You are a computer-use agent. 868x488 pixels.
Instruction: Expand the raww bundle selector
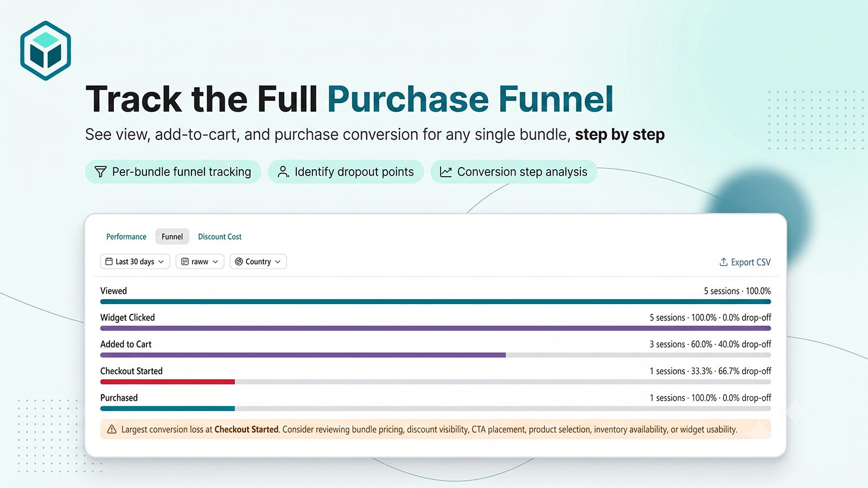point(200,261)
